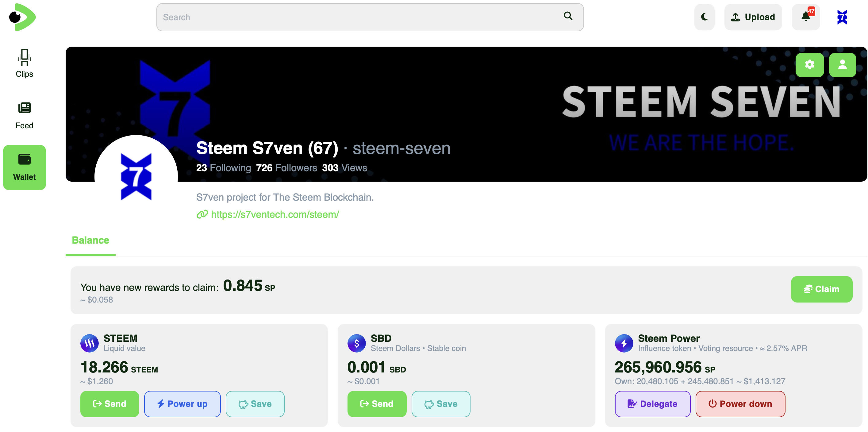Open the account avatar menu in header
This screenshot has height=432, width=868.
pos(842,17)
